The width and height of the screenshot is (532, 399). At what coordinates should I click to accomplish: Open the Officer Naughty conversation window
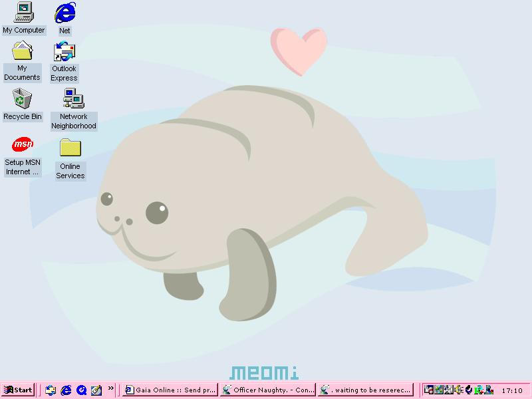(266, 389)
